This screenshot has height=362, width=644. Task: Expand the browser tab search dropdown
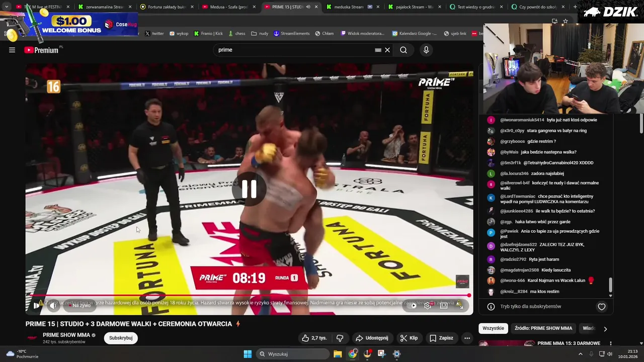pos(6,7)
